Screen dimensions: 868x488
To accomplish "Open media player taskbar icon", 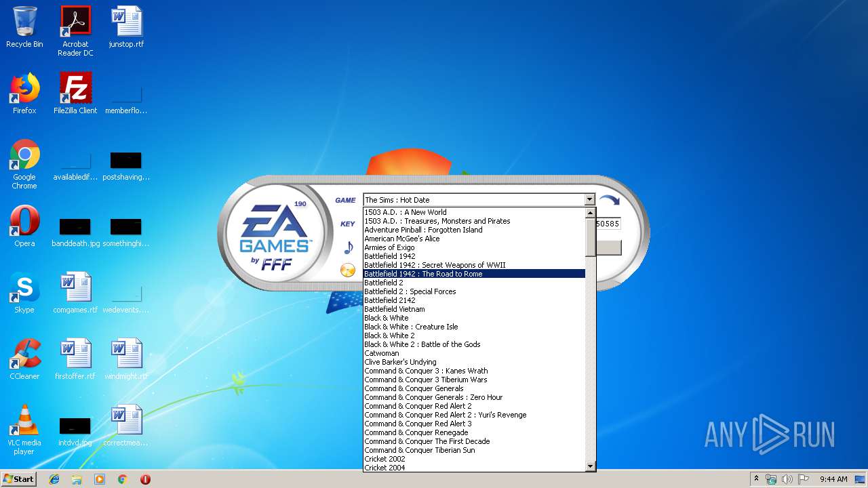I will click(100, 479).
